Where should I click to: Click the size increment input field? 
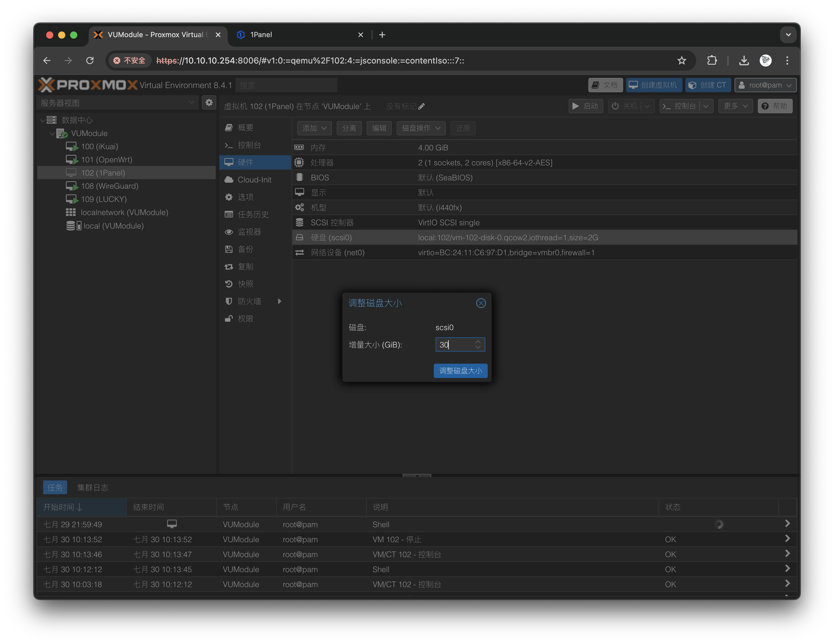coord(455,345)
